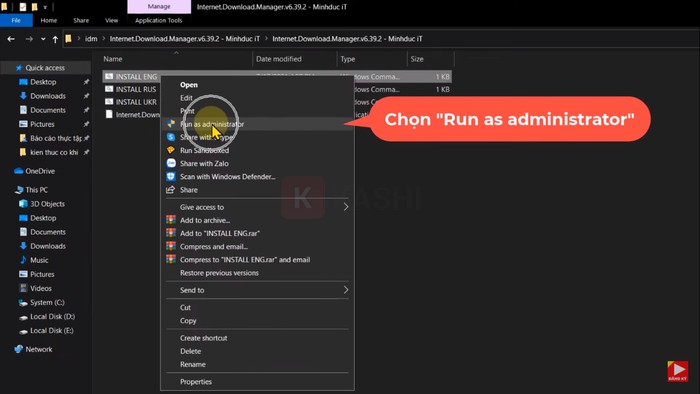Choose Delete in the context menu
Viewport: 700px width, 394px height.
point(190,351)
